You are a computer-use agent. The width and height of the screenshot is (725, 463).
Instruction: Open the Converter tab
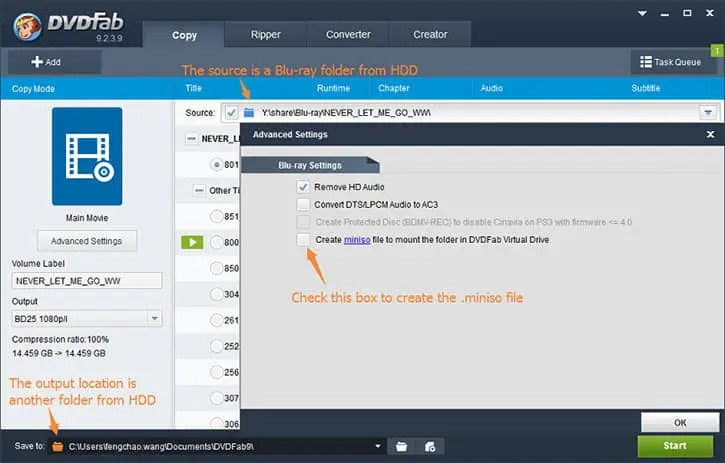[348, 34]
